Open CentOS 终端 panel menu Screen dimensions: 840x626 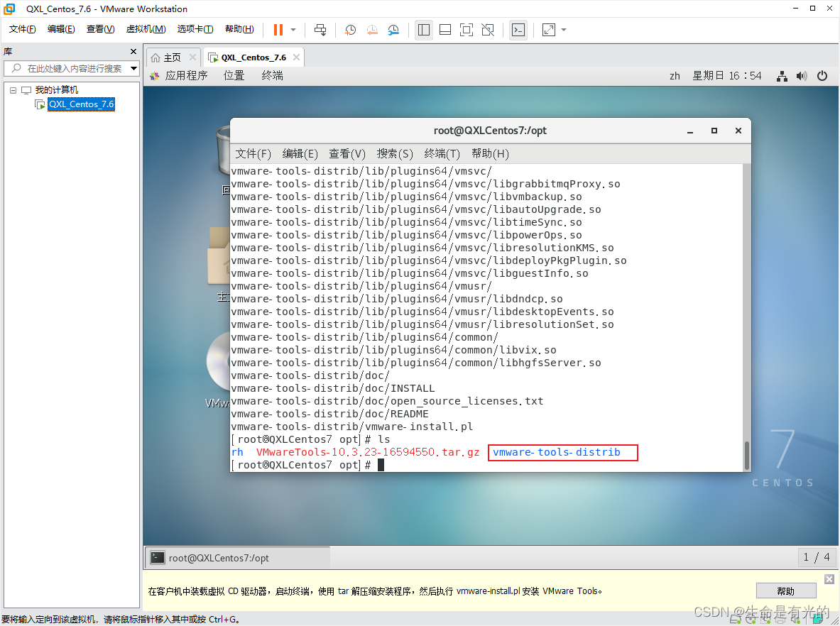pos(272,75)
